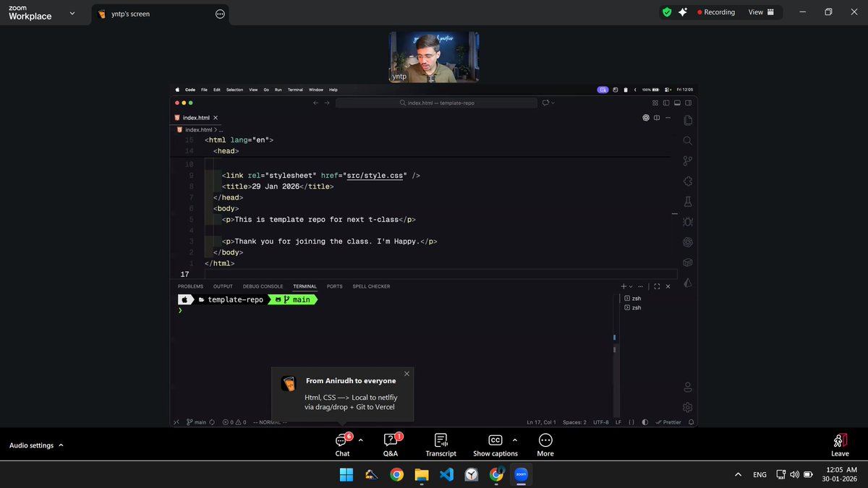Open the Zoom More options menu
The width and height of the screenshot is (868, 488).
pyautogui.click(x=545, y=445)
